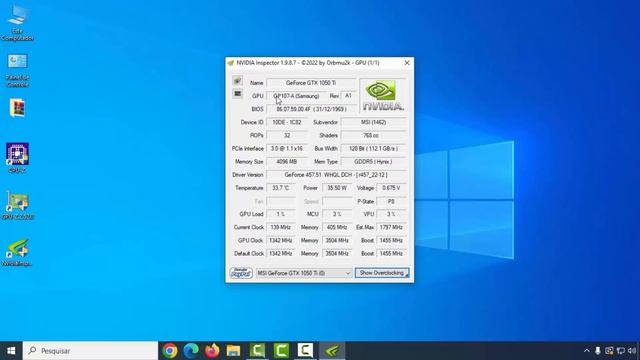Screen dimensions: 640x360
Task: Open File Explorer from the taskbar
Action: tap(233, 351)
